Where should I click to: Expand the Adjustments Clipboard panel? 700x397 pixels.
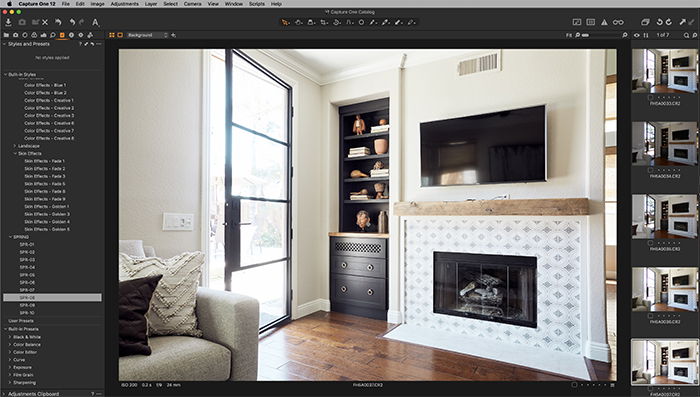tap(4, 394)
